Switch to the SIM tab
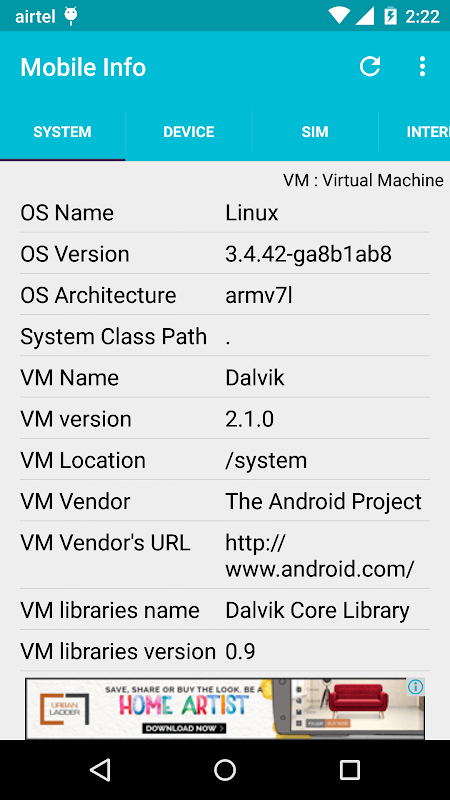This screenshot has height=800, width=450. 315,132
